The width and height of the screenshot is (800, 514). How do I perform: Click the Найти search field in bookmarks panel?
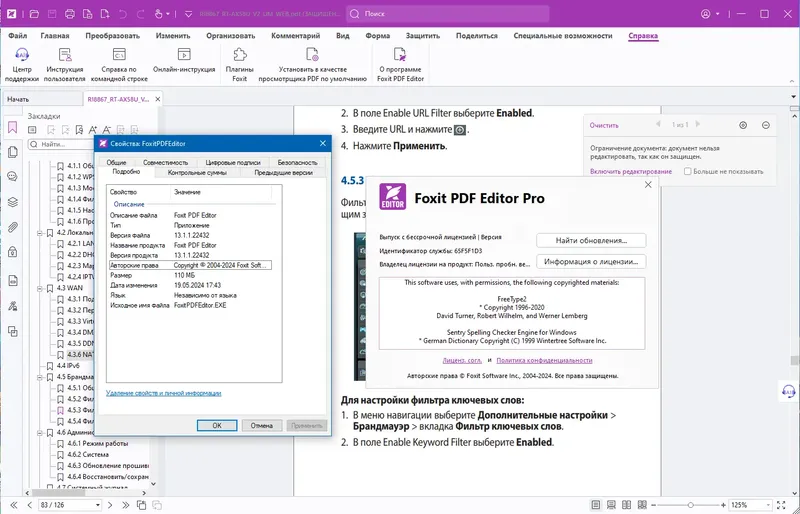(61, 144)
